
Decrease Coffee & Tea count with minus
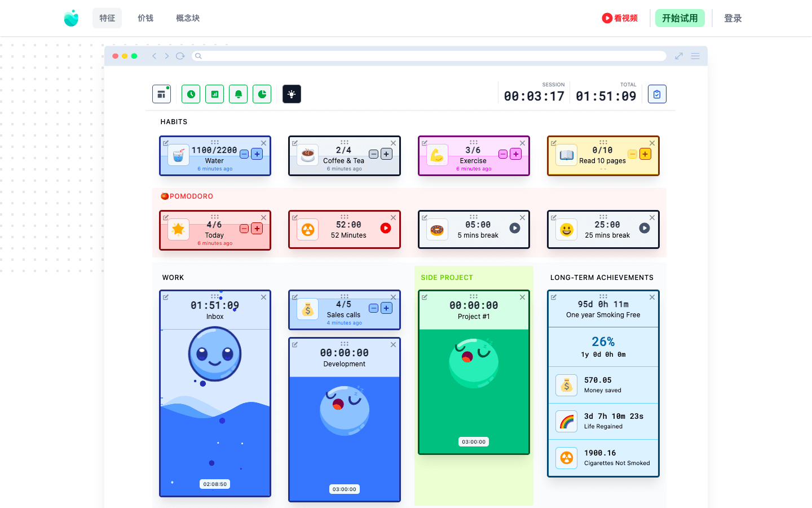(373, 154)
